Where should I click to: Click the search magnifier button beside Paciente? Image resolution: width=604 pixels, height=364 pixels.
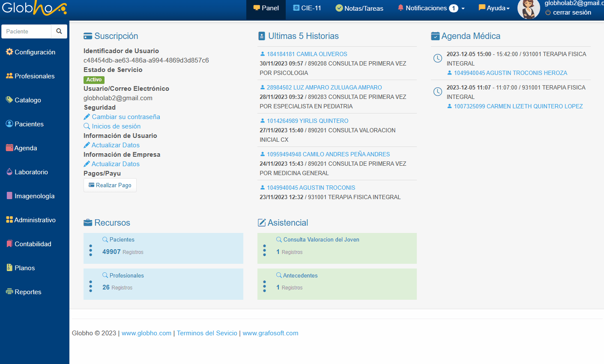pos(59,31)
